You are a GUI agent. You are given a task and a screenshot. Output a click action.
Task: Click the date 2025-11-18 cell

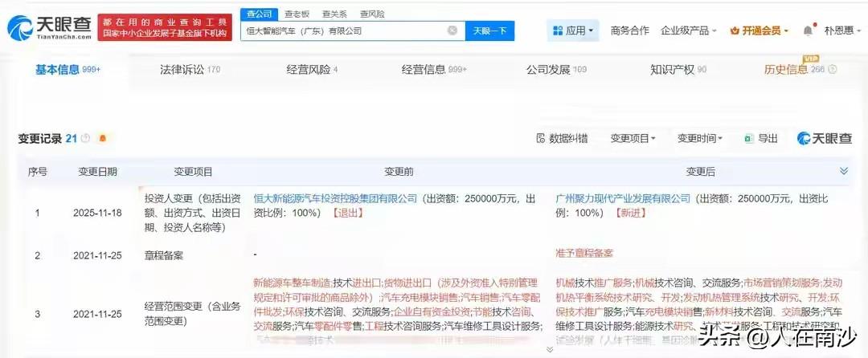coord(97,213)
